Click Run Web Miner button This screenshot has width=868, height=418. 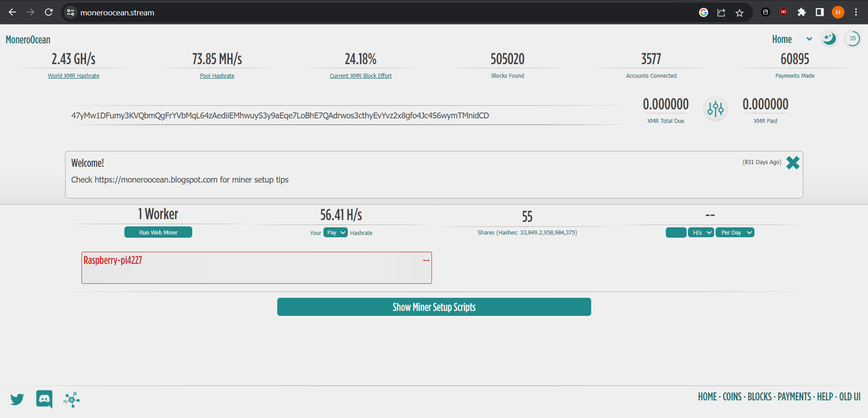[158, 232]
